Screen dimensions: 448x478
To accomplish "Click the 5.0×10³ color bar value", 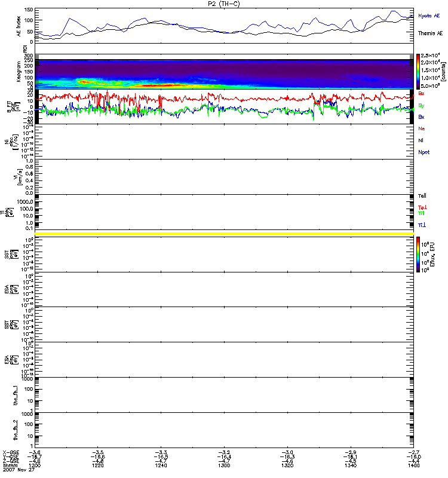I will tap(430, 85).
